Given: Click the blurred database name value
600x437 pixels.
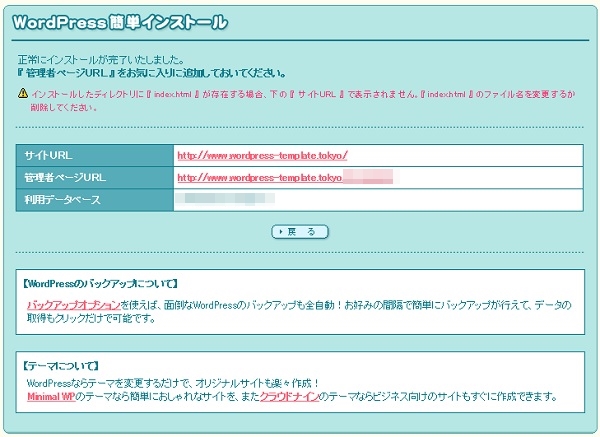Looking at the screenshot, I should coord(225,199).
